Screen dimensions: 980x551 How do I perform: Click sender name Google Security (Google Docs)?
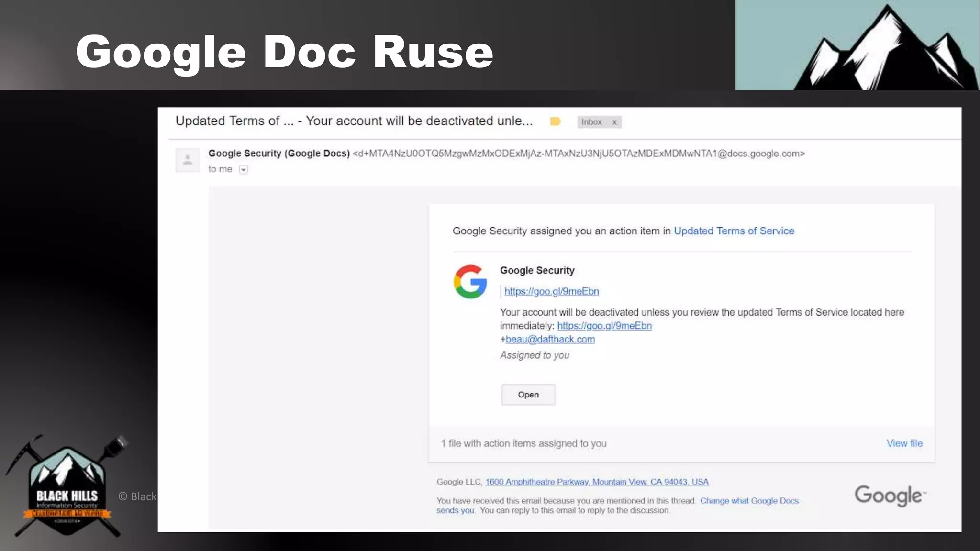click(279, 154)
